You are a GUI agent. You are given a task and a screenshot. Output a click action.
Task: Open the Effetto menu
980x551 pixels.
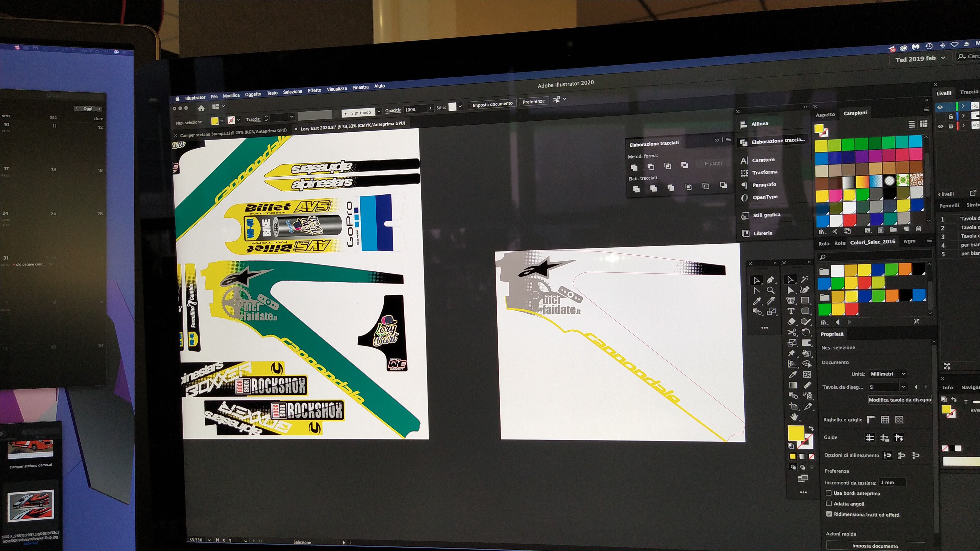coord(314,91)
